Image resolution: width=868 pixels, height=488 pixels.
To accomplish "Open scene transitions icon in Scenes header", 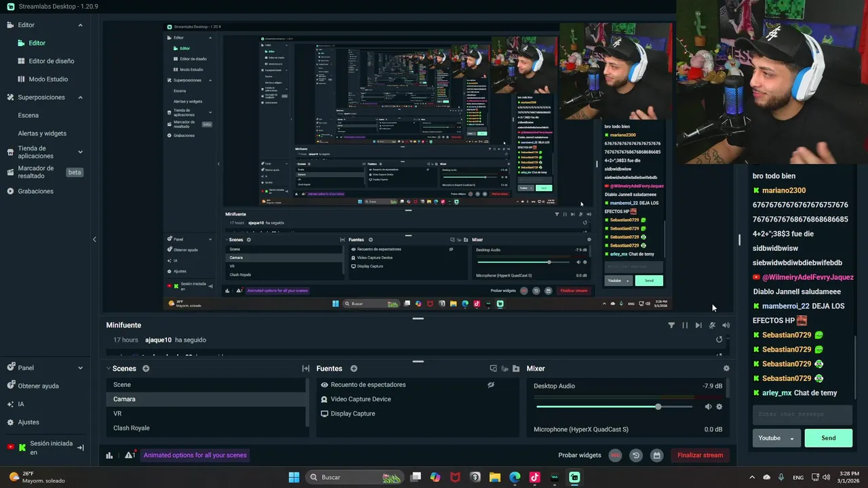I will coord(306,369).
